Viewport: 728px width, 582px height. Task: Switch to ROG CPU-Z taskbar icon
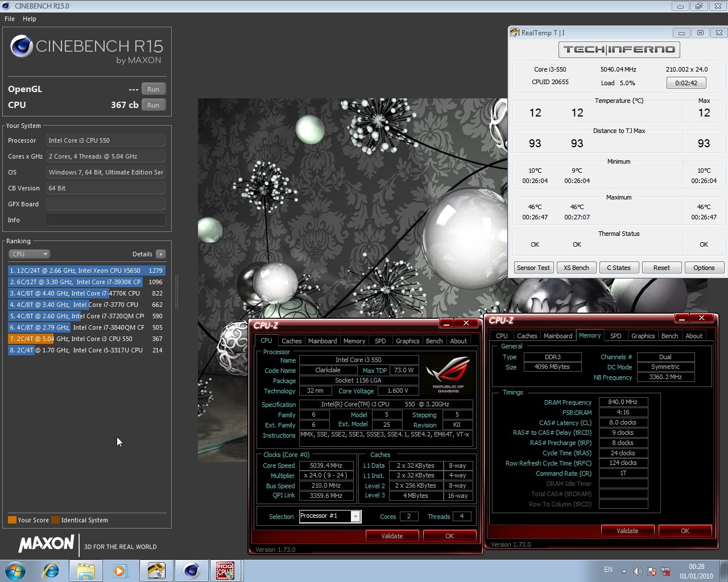[x=226, y=570]
